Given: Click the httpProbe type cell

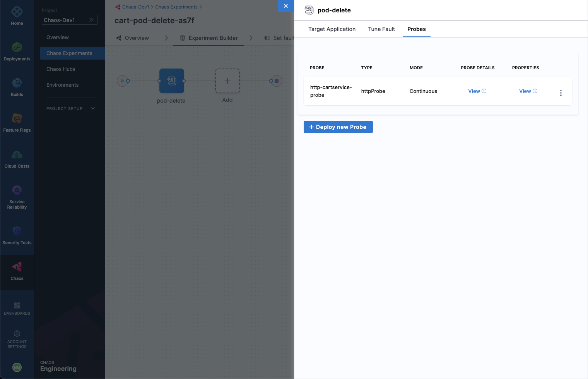Looking at the screenshot, I should click(373, 91).
